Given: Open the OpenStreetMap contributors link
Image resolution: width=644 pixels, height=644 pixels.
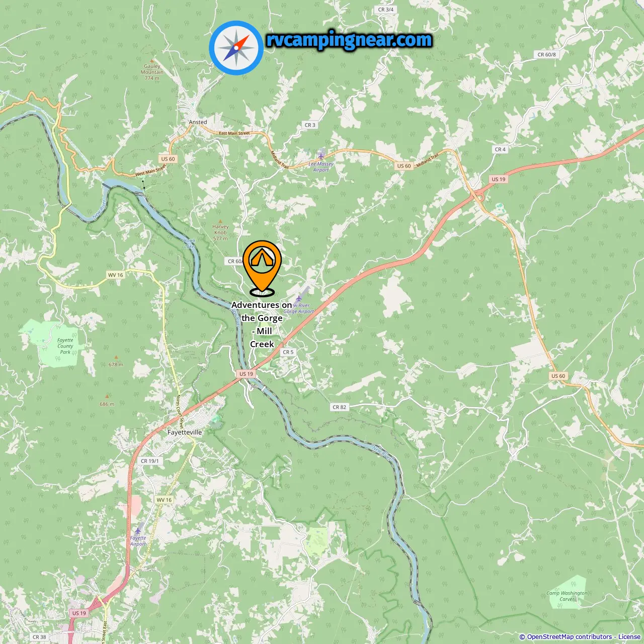Looking at the screenshot, I should click(x=570, y=637).
